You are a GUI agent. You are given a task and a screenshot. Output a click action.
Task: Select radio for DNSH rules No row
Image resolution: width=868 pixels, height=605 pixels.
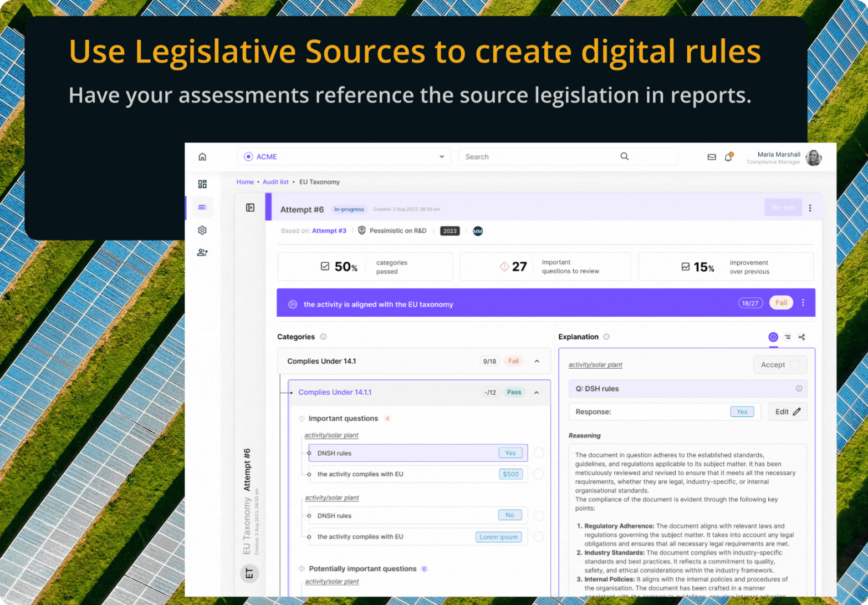(538, 516)
